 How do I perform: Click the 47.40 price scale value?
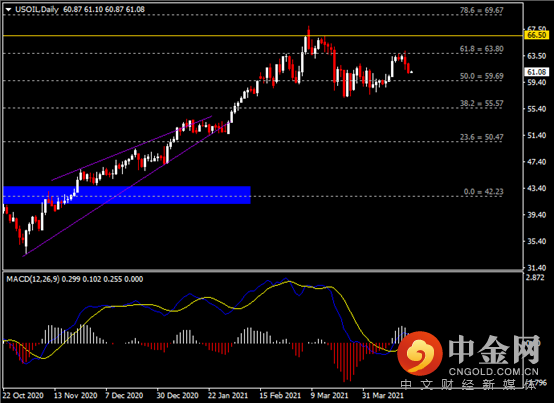pyautogui.click(x=536, y=162)
